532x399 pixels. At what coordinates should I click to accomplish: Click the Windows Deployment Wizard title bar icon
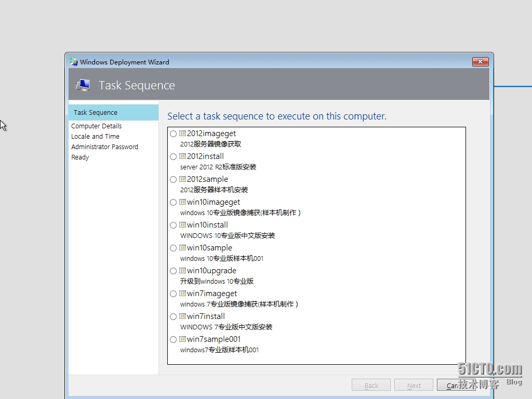click(x=74, y=62)
